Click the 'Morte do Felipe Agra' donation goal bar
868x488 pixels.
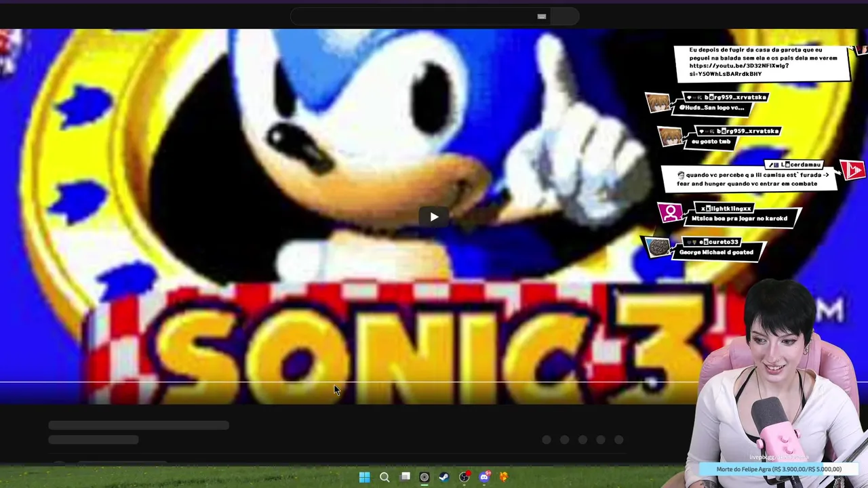(x=778, y=469)
